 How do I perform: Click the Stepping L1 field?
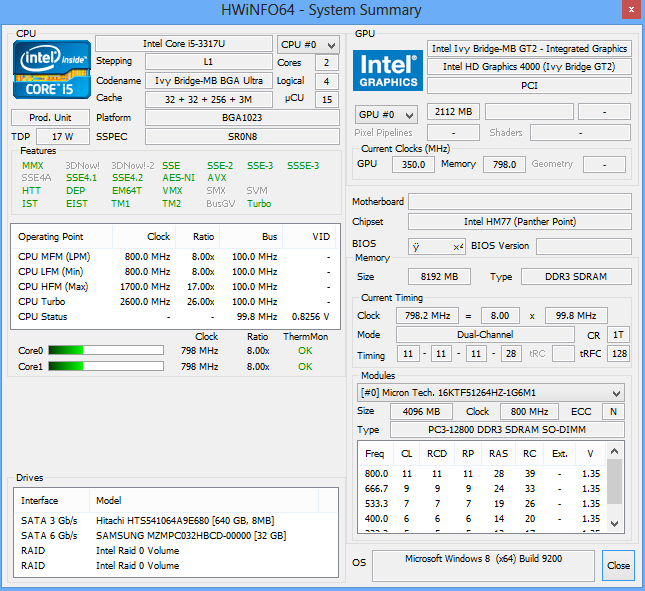coord(209,62)
